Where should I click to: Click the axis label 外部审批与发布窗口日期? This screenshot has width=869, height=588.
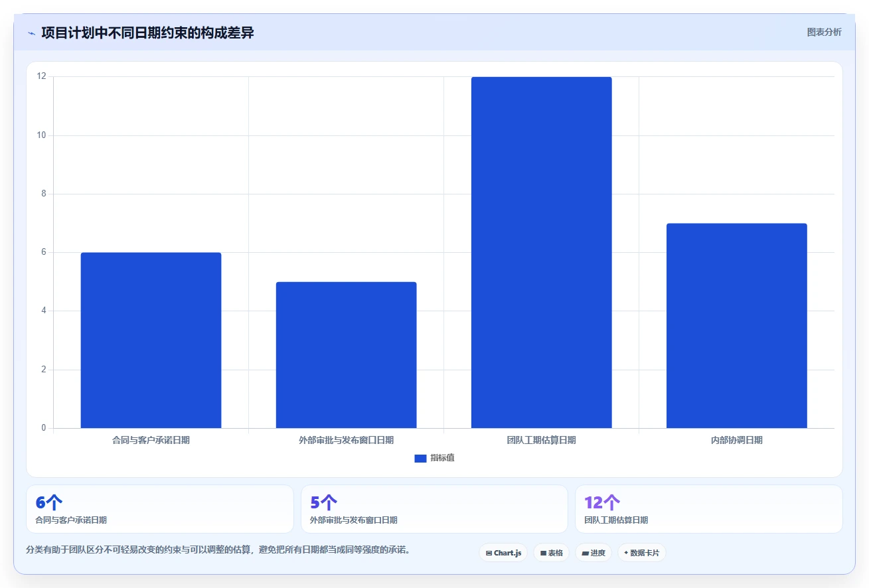346,440
